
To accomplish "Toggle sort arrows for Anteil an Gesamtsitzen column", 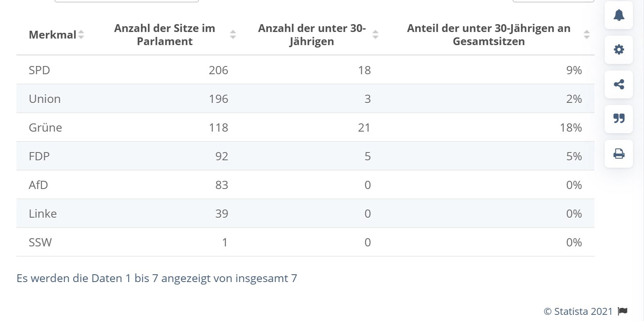I will (x=586, y=35).
